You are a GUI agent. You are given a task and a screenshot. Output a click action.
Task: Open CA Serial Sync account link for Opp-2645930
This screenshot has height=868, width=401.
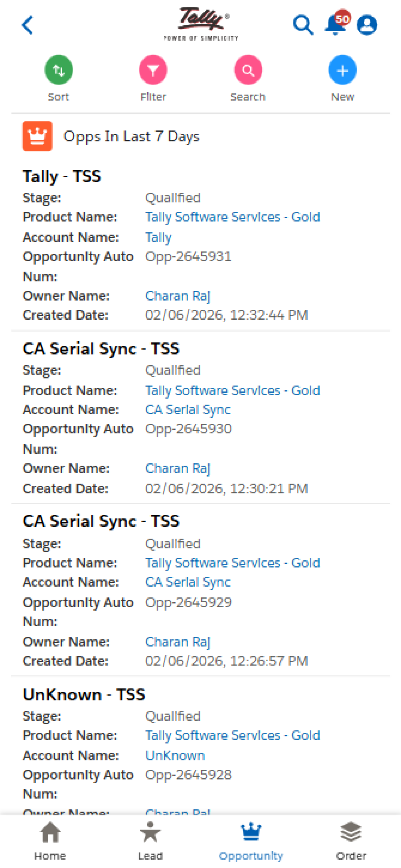(188, 410)
